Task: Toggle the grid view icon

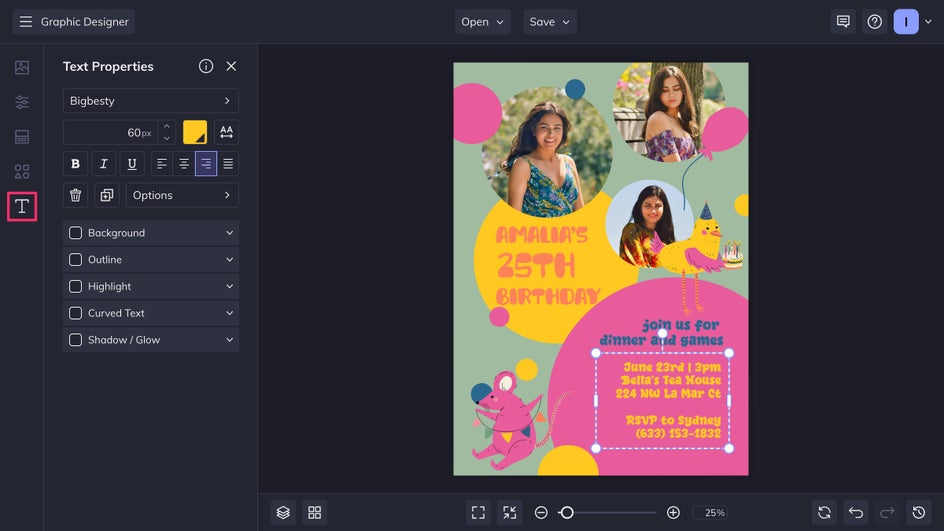Action: (314, 512)
